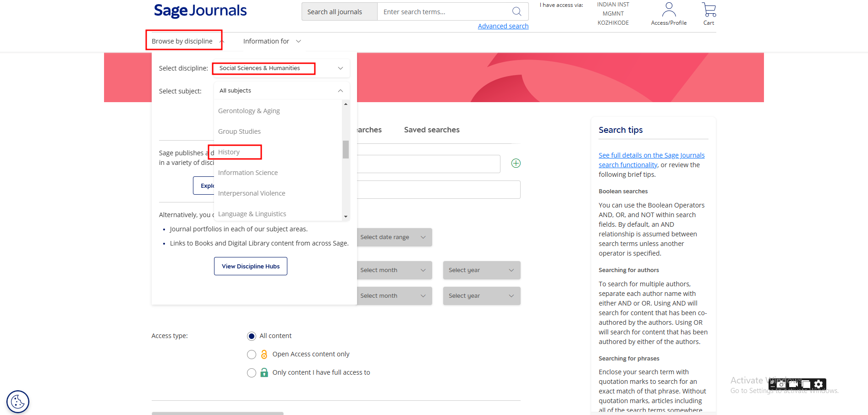This screenshot has height=415, width=868.
Task: Click the search magnifier icon
Action: point(516,11)
